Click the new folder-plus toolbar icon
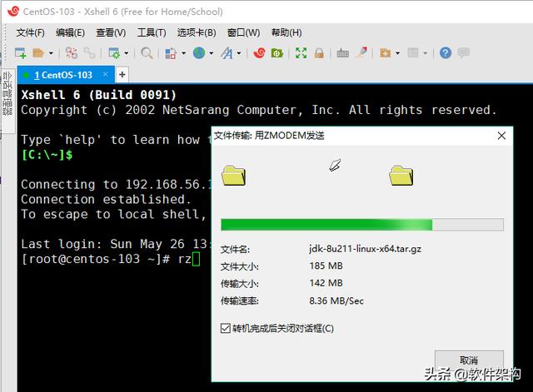This screenshot has height=392, width=533. [385, 53]
